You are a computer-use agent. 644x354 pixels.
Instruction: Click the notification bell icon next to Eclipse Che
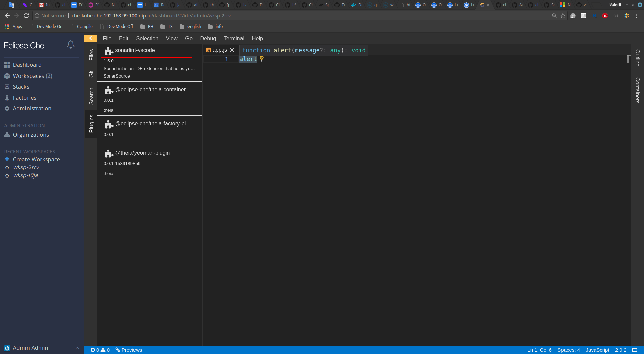pyautogui.click(x=71, y=44)
